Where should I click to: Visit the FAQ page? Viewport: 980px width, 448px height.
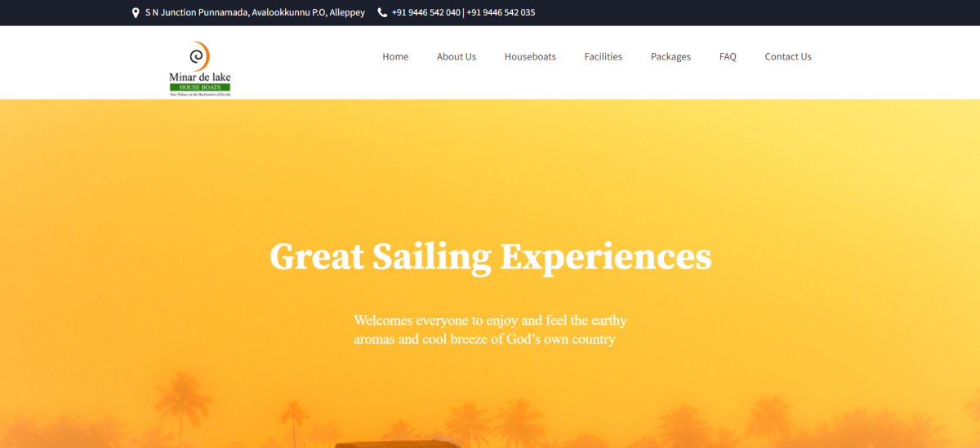pos(728,57)
